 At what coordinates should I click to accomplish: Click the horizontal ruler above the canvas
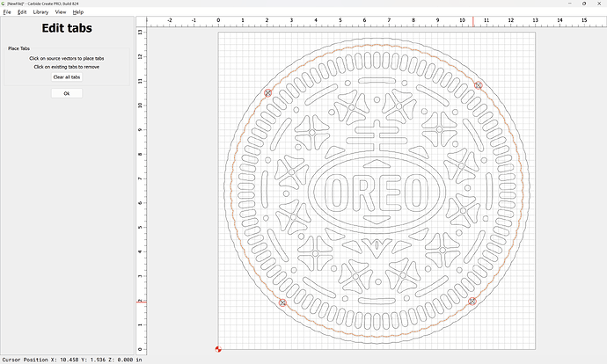click(352, 22)
